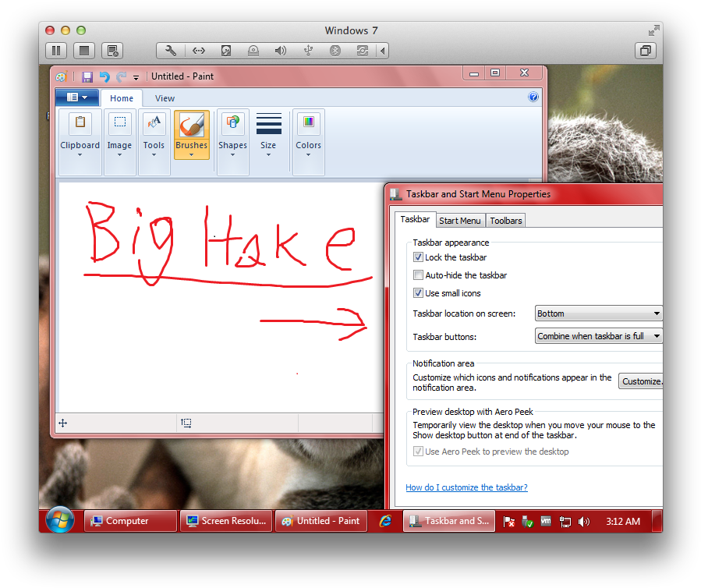Open the blue Paint application menu button
Viewport: 701px width, 588px height.
tap(77, 97)
